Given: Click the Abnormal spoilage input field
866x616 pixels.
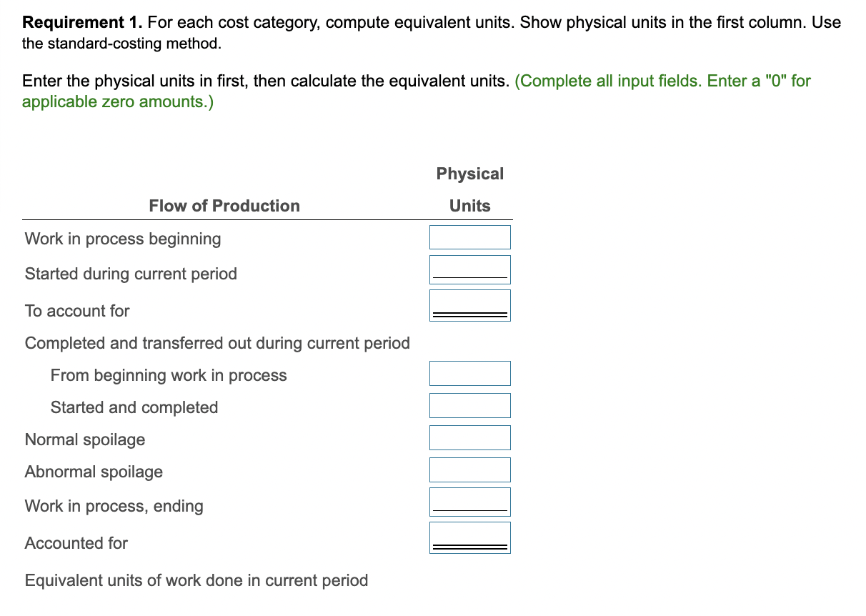Looking at the screenshot, I should 469,470.
